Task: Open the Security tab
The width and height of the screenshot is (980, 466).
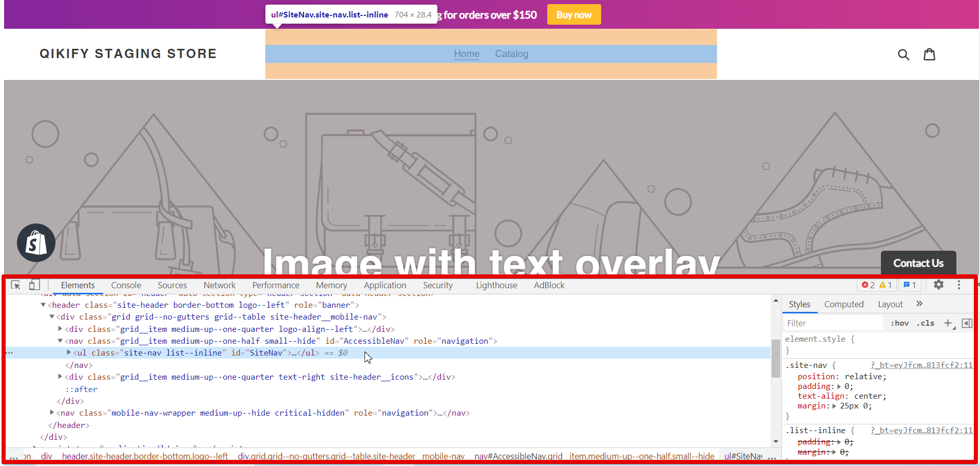Action: point(438,285)
